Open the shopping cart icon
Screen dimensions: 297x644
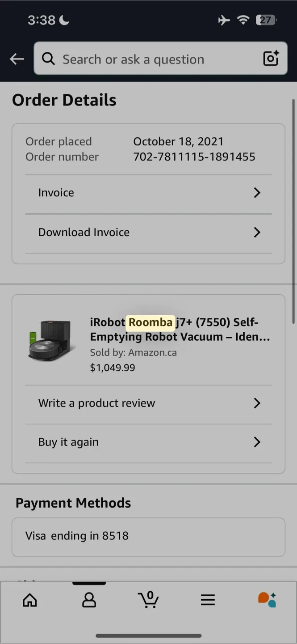(148, 600)
